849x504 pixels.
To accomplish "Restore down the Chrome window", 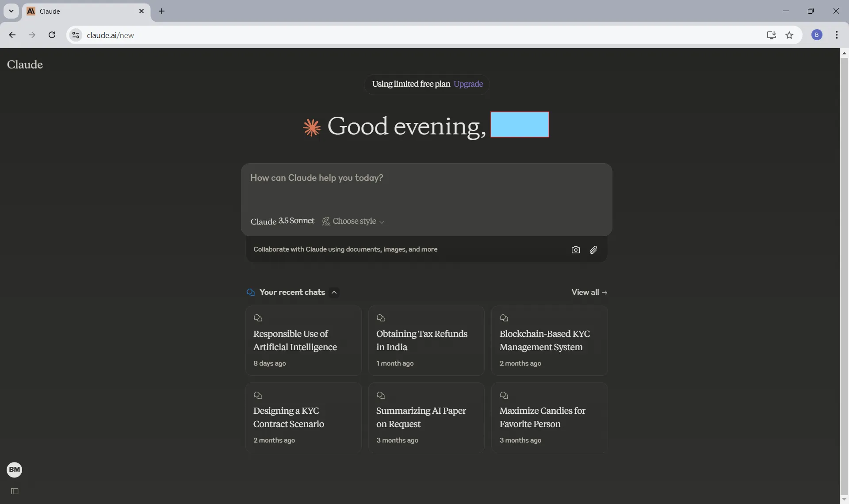I will [811, 11].
